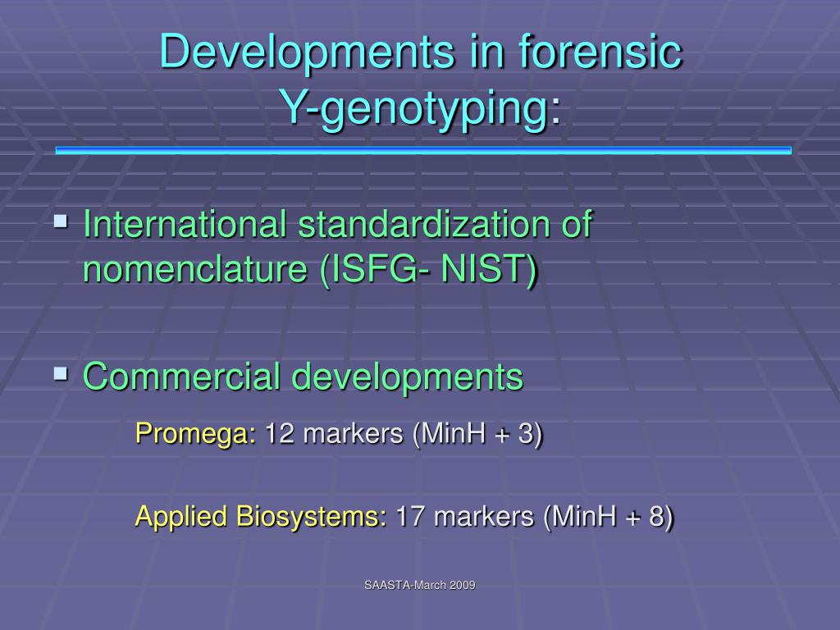Screen dimensions: 840x630
Task: Select the 'Commercial developments' bullet text
Action: (303, 377)
